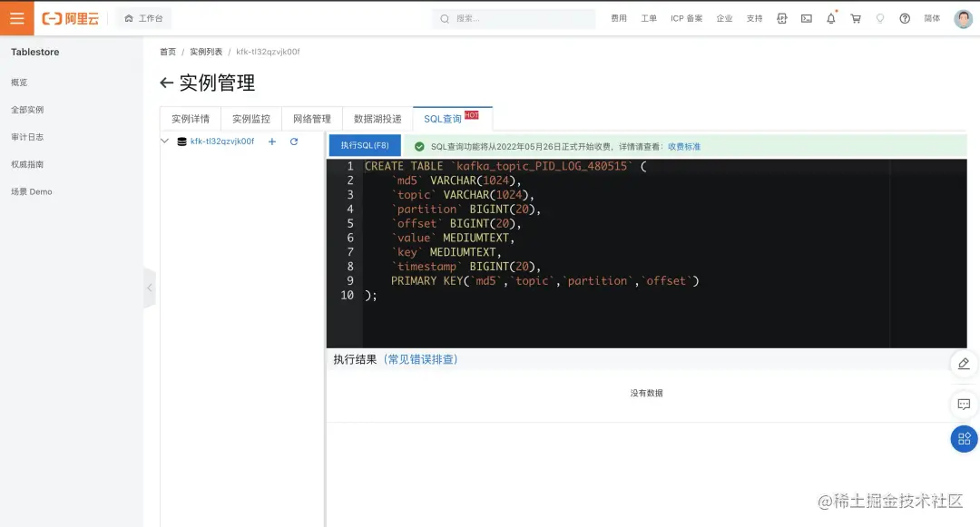
Task: Open the 支持 menu
Action: [x=754, y=19]
